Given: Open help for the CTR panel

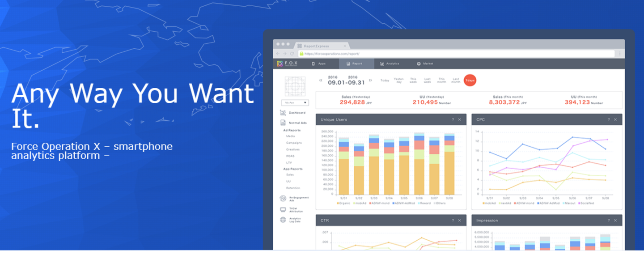Looking at the screenshot, I should [453, 220].
